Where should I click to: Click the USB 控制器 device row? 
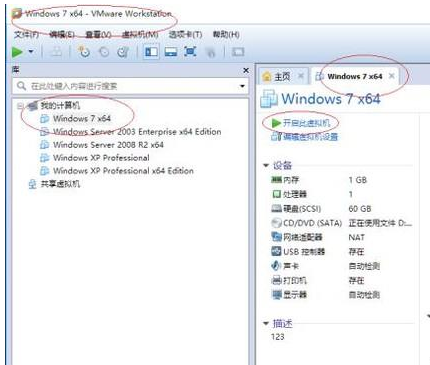342,252
